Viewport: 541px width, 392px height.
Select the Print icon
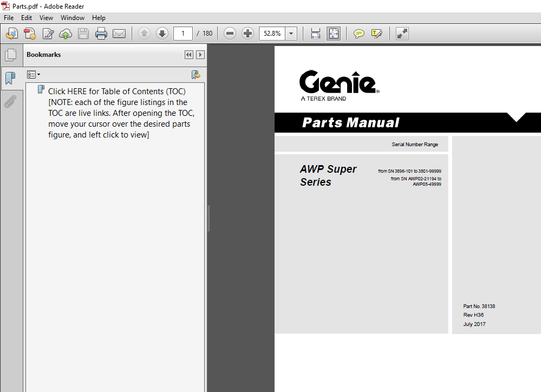101,33
